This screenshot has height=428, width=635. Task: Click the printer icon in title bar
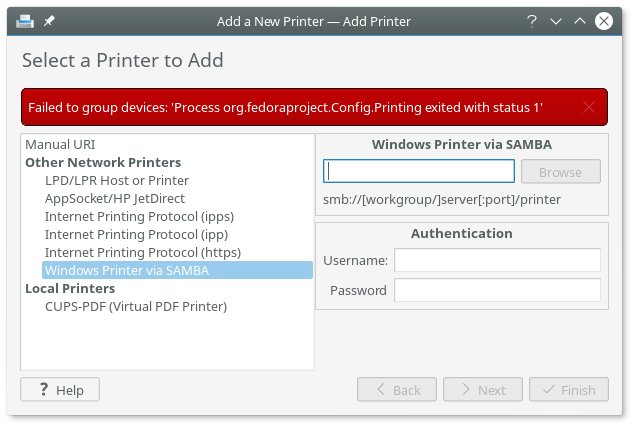(x=25, y=21)
